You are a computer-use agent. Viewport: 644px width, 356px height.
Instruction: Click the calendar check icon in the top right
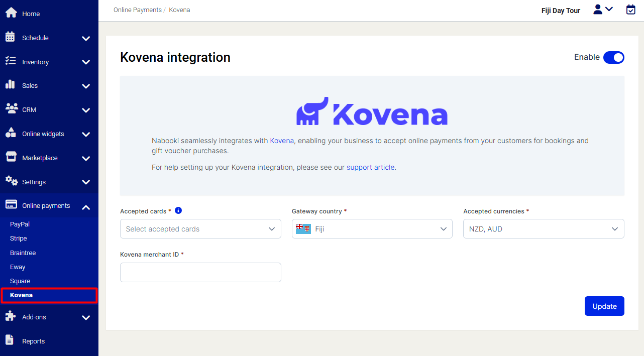(x=631, y=10)
